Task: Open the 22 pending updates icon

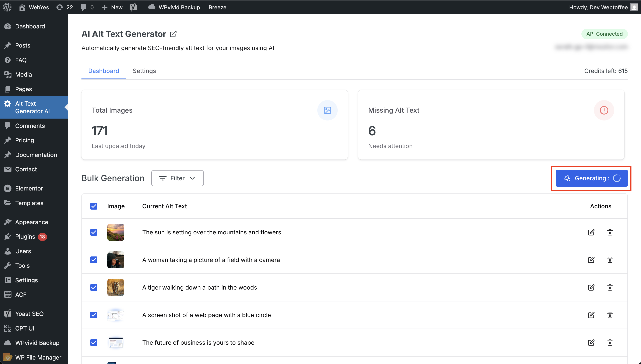Action: coord(64,7)
